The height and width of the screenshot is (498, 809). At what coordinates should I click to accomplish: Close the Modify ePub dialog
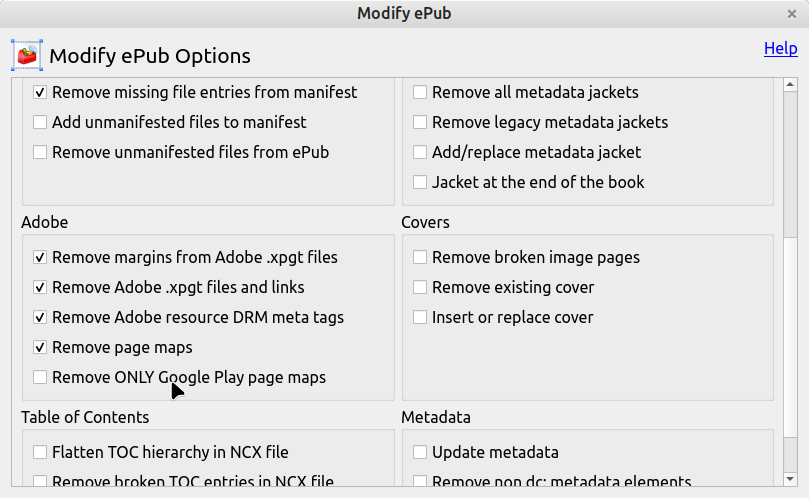click(x=792, y=14)
